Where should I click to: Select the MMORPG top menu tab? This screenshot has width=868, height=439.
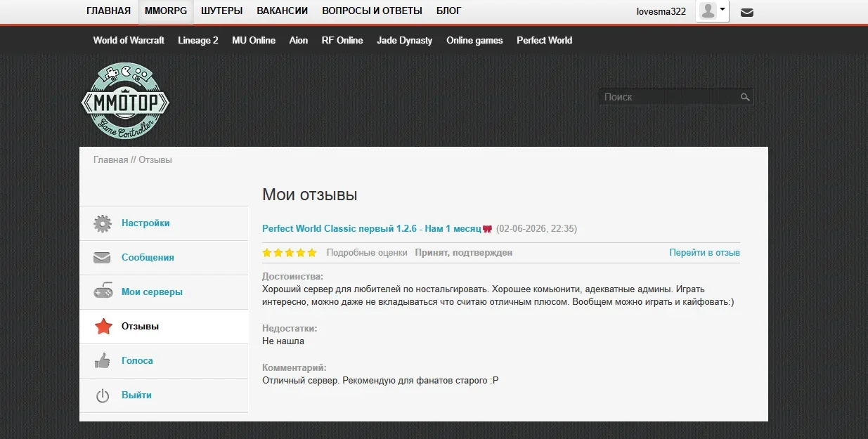point(166,11)
